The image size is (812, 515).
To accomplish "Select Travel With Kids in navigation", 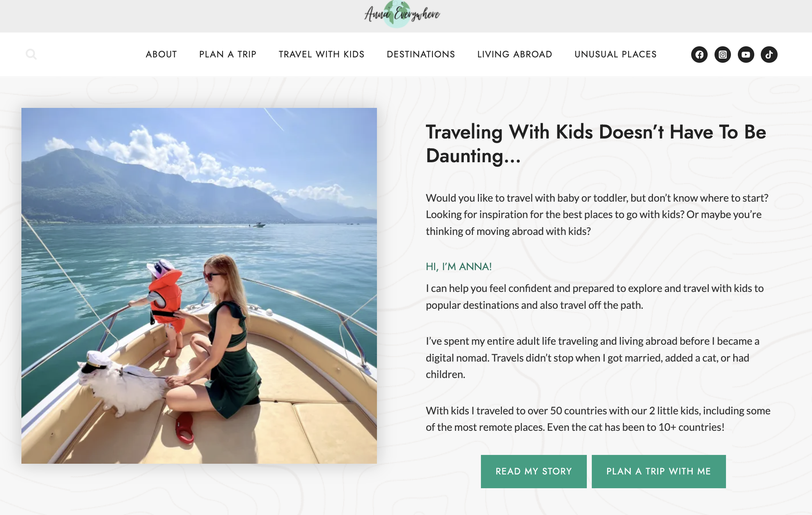I will pyautogui.click(x=322, y=54).
